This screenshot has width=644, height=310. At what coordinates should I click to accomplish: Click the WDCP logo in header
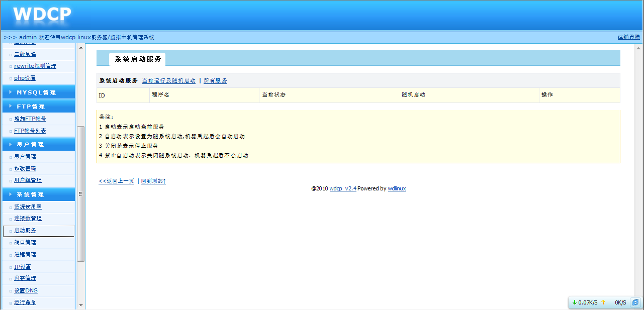(42, 14)
